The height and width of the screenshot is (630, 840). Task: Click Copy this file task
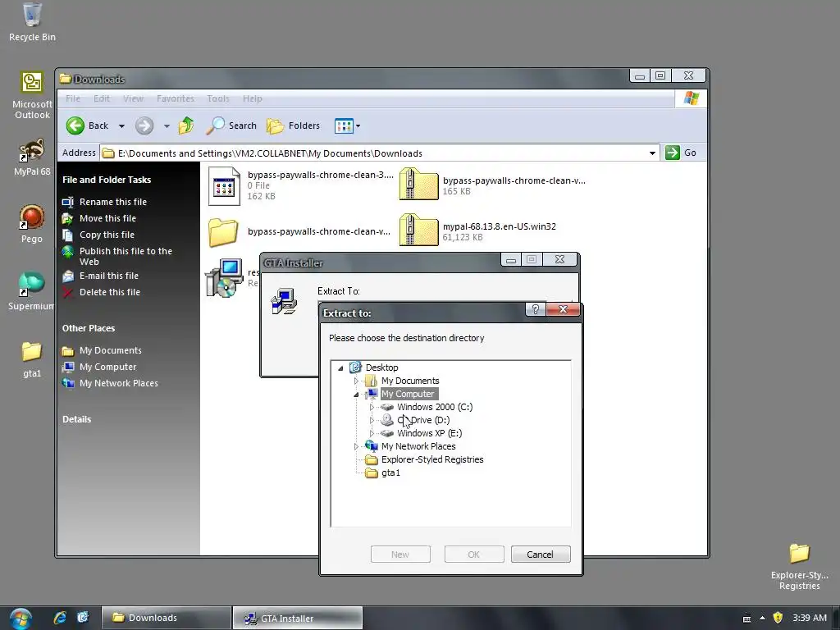[107, 235]
